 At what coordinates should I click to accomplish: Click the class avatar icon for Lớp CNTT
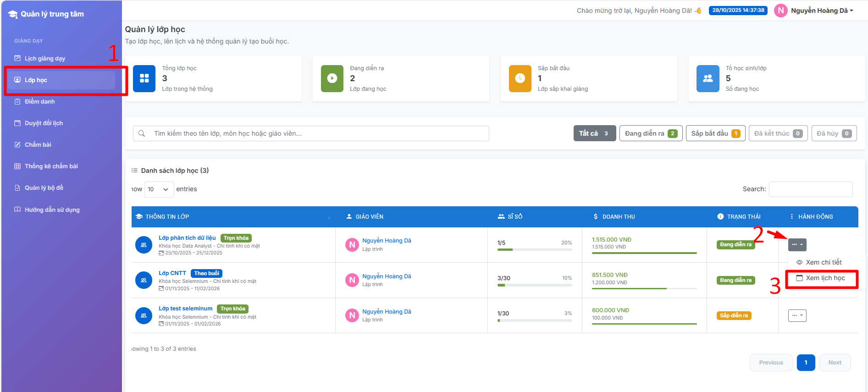[x=144, y=280]
